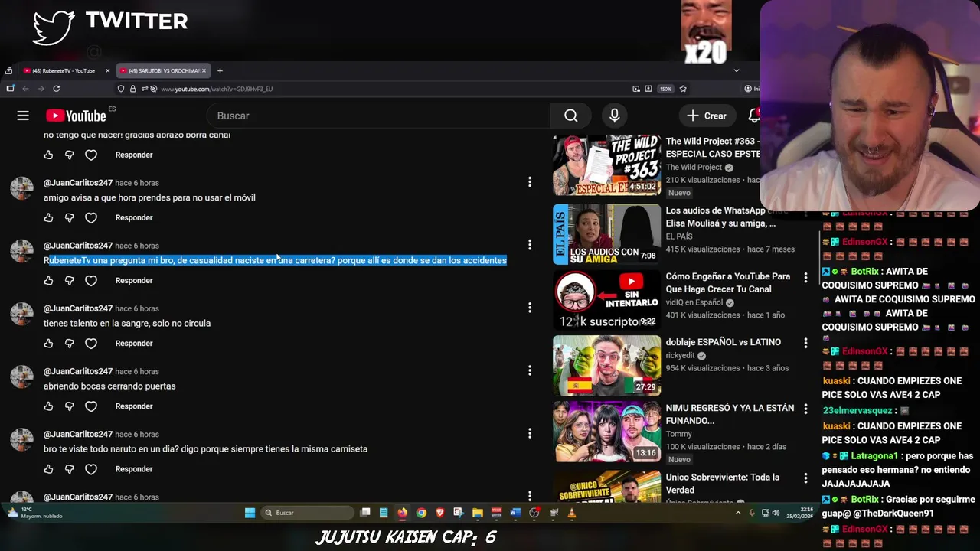Open @JuanCarlitos247 profile on 'abriendo bocas' comment
Screen dimensions: 980x551
pyautogui.click(x=78, y=371)
